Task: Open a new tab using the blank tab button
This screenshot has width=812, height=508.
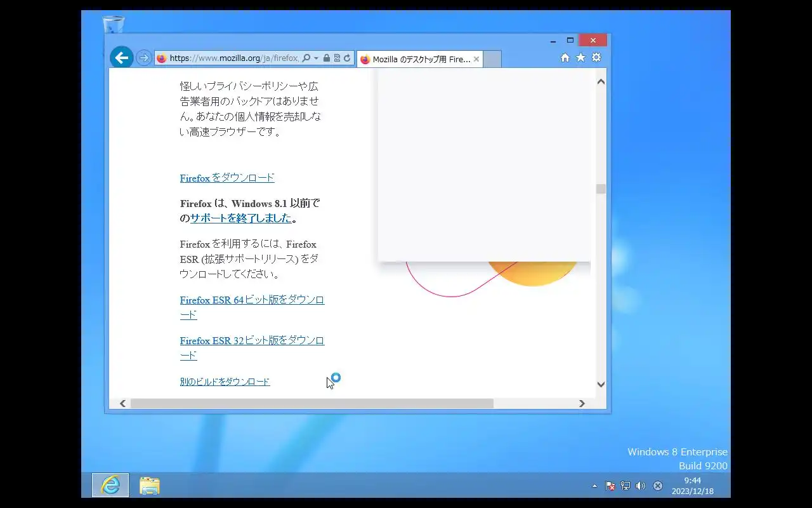Action: pos(492,59)
